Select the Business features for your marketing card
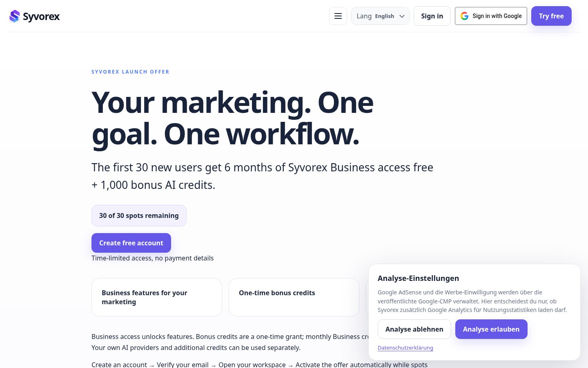The image size is (588, 368). pyautogui.click(x=157, y=297)
